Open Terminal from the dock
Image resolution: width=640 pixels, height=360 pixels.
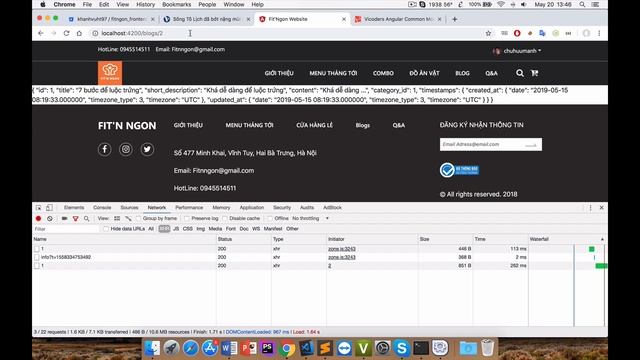(x=421, y=348)
